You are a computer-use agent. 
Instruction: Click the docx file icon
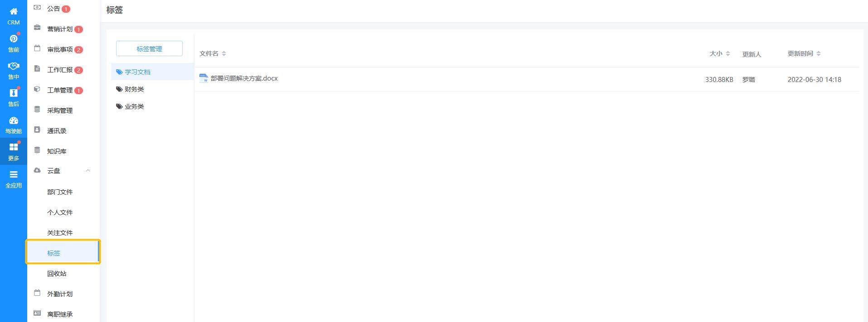[204, 78]
